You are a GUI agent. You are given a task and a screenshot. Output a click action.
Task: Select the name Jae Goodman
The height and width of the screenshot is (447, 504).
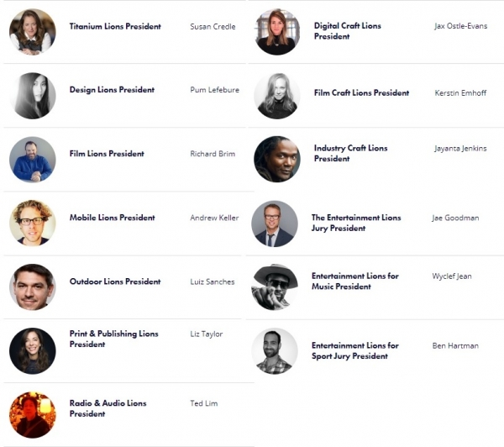point(455,218)
